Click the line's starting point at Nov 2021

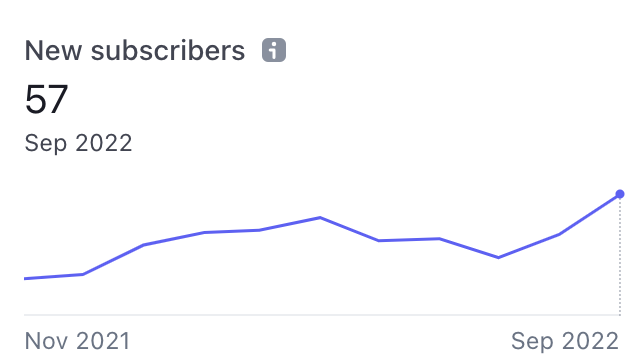[x=25, y=279]
